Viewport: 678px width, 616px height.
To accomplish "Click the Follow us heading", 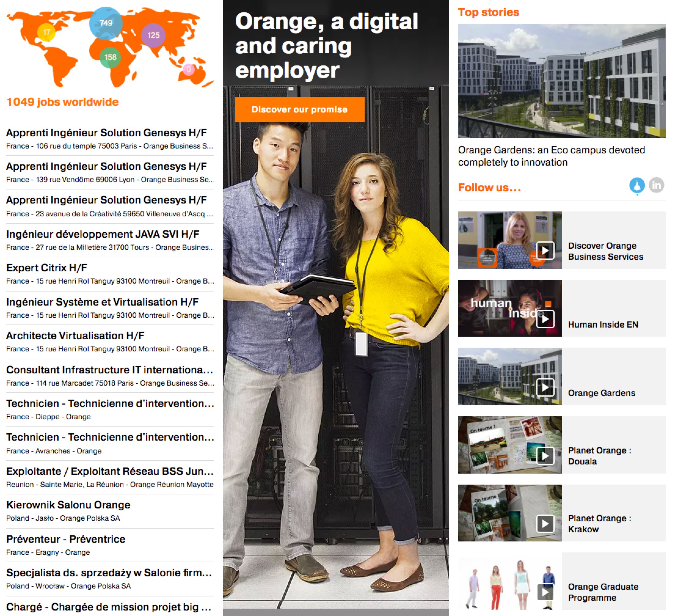I will [489, 187].
